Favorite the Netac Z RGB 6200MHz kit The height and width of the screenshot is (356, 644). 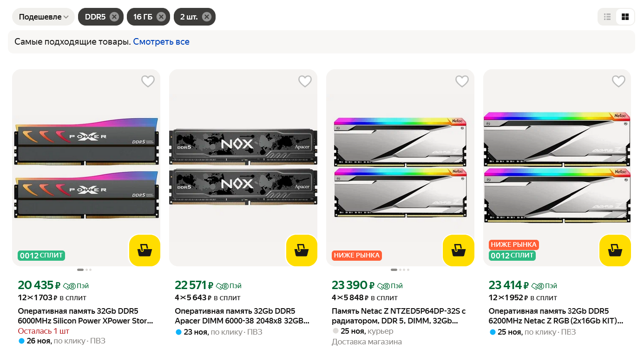pos(618,81)
